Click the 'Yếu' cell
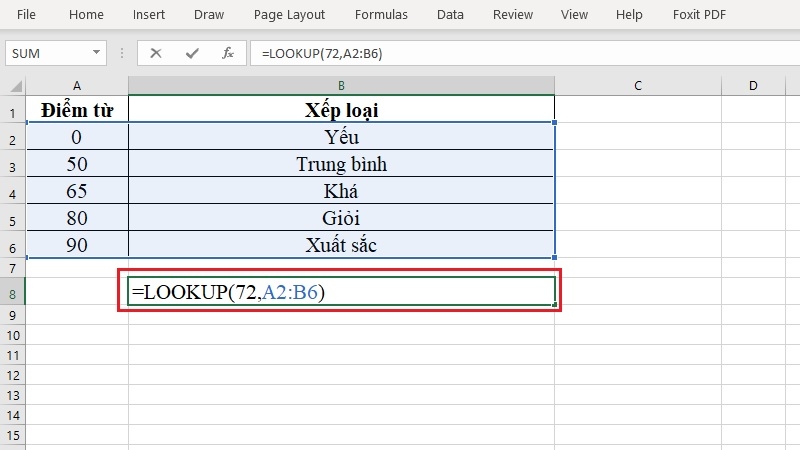This screenshot has width=800, height=450. pos(341,136)
